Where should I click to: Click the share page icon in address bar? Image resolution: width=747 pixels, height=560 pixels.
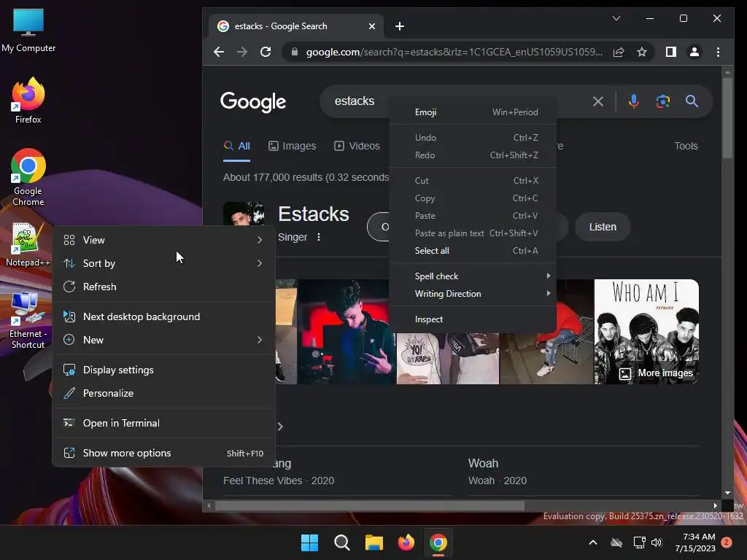(619, 52)
